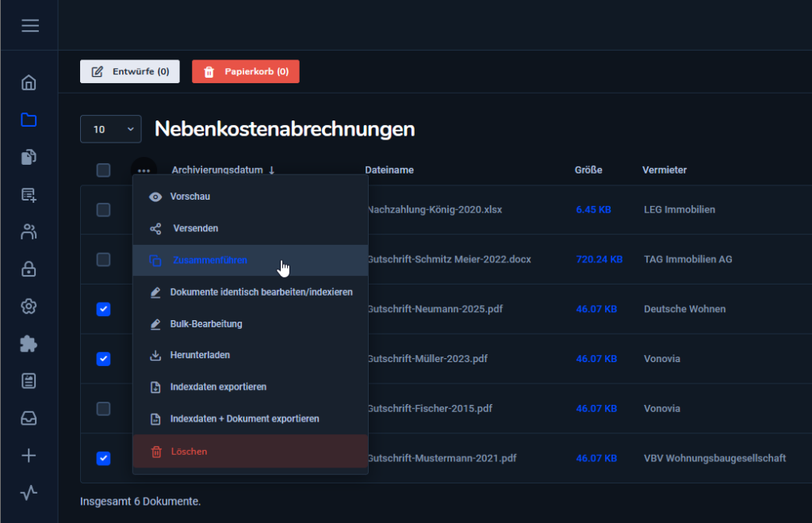Click the Dateiname column header
Screen dimensions: 812x523
(x=389, y=170)
